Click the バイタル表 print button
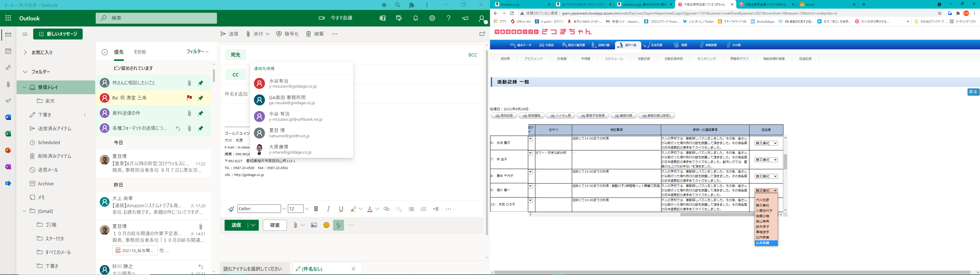Image resolution: width=980 pixels, height=275 pixels. click(x=560, y=116)
